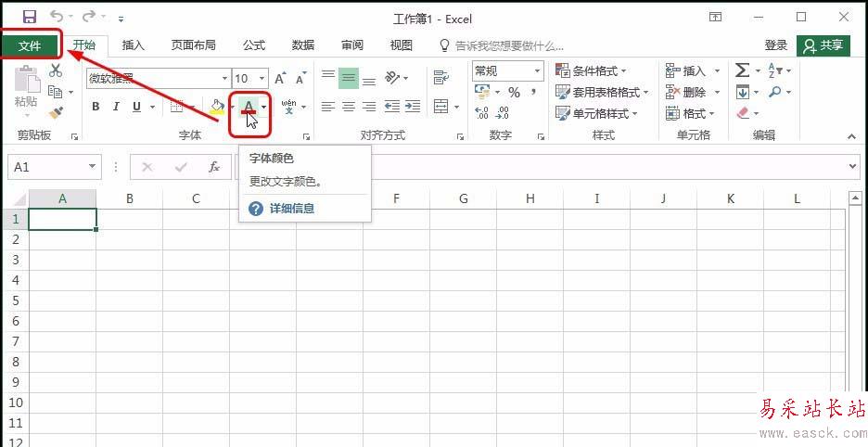This screenshot has width=868, height=447.
Task: Click the Decrease Indent icon
Action: point(392,107)
